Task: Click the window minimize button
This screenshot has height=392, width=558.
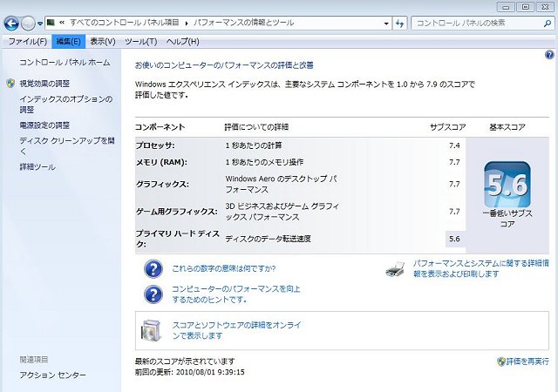Action: point(506,7)
